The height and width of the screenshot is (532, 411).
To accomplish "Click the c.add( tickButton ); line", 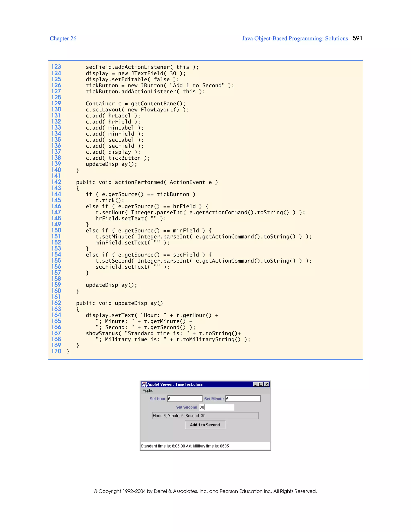I will (x=118, y=158).
